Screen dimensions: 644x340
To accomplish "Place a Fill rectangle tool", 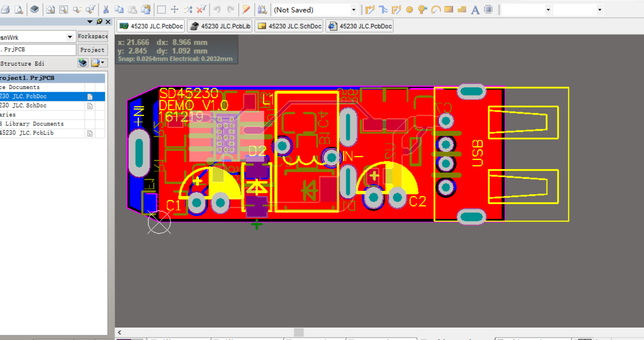I will click(x=449, y=10).
